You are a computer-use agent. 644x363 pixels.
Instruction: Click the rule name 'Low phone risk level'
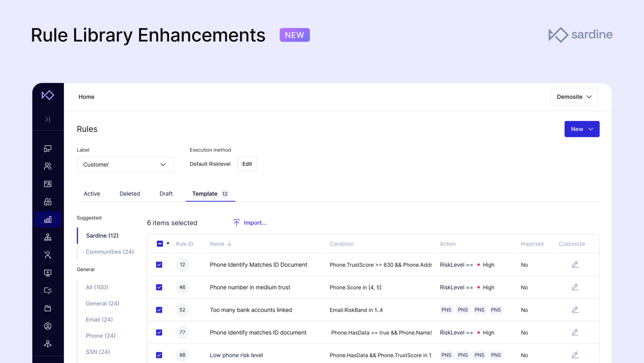[x=236, y=355]
